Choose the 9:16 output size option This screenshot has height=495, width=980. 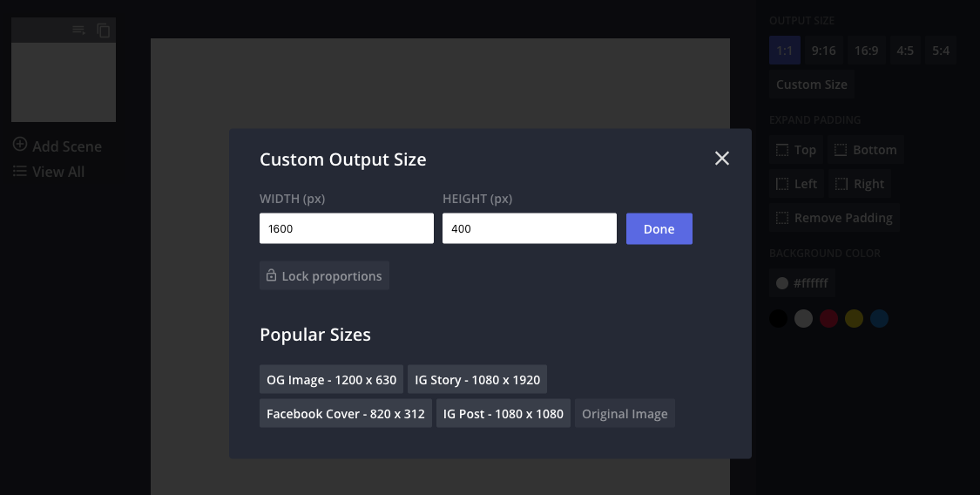(823, 51)
